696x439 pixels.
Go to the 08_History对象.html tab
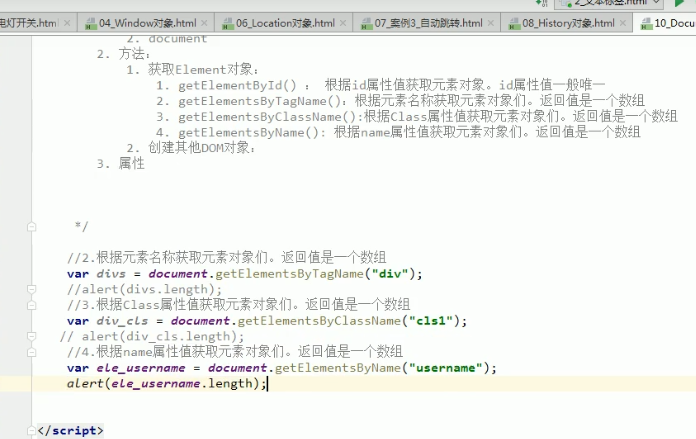(x=568, y=23)
